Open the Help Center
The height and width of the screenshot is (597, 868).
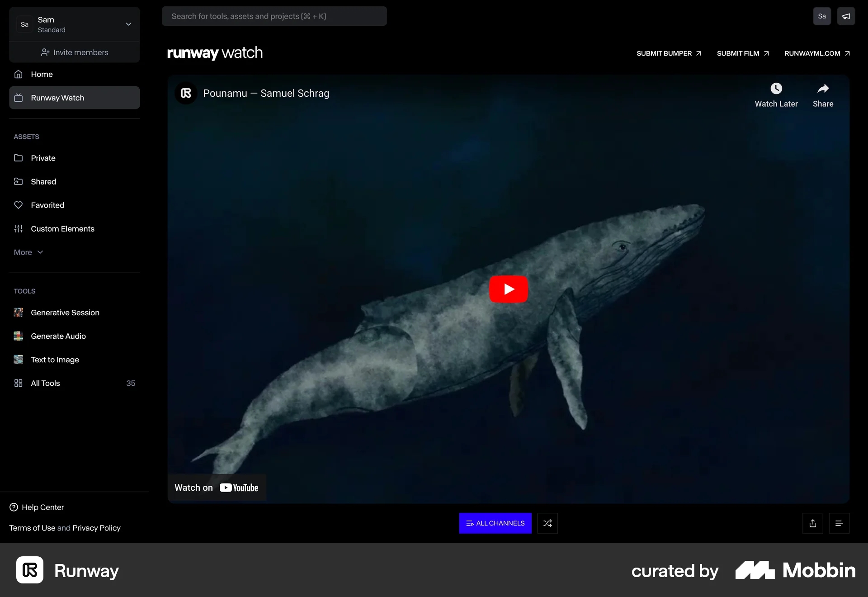click(x=42, y=507)
